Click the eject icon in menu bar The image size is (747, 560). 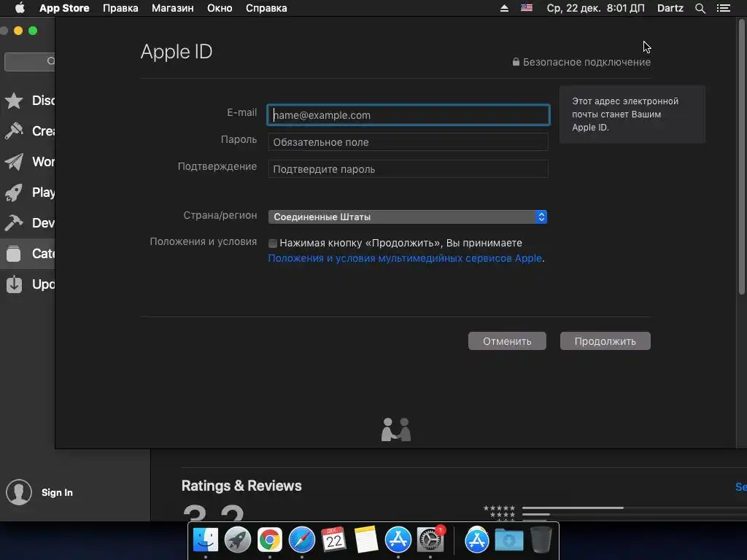(x=504, y=8)
